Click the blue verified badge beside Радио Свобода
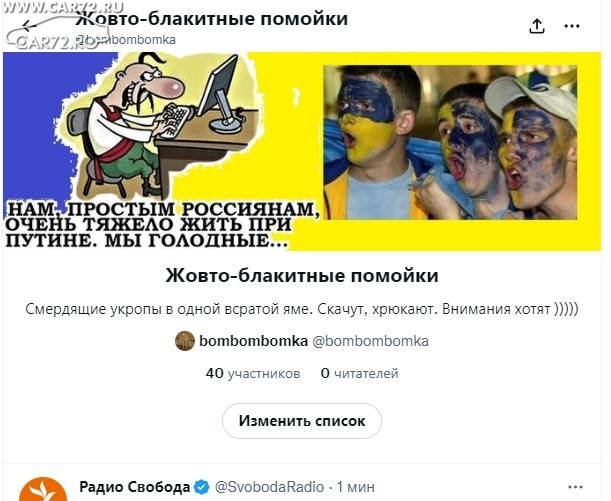Image resolution: width=611 pixels, height=501 pixels. coord(202,487)
